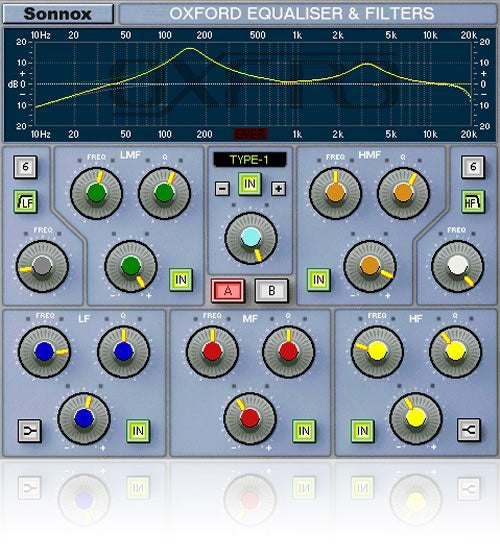Toggle the LMF band IN button

(x=181, y=280)
